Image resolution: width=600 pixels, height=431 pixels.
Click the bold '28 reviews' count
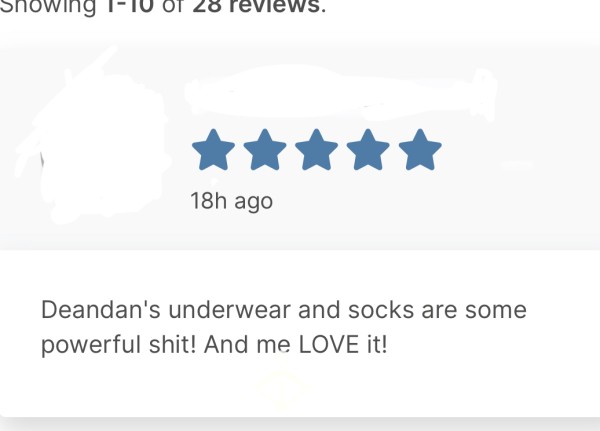tap(256, 7)
